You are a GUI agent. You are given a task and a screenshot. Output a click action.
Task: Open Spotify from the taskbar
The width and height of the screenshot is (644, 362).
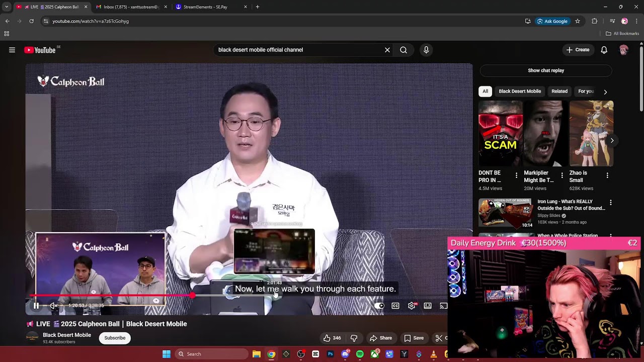[360, 354]
